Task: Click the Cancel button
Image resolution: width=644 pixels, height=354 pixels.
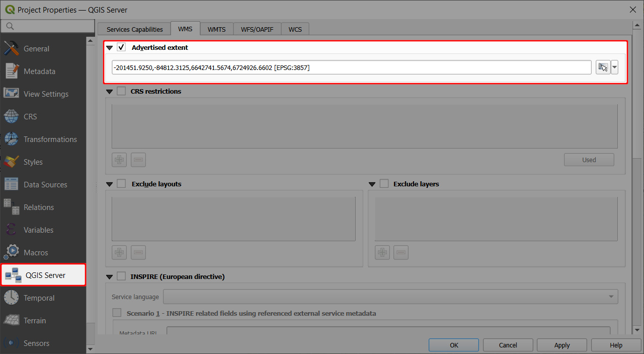Action: tap(508, 345)
